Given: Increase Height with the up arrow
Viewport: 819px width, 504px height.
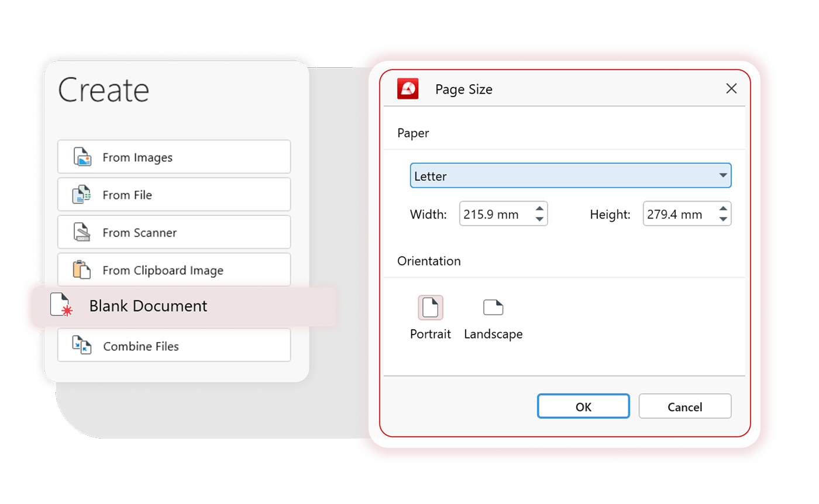Looking at the screenshot, I should [723, 209].
